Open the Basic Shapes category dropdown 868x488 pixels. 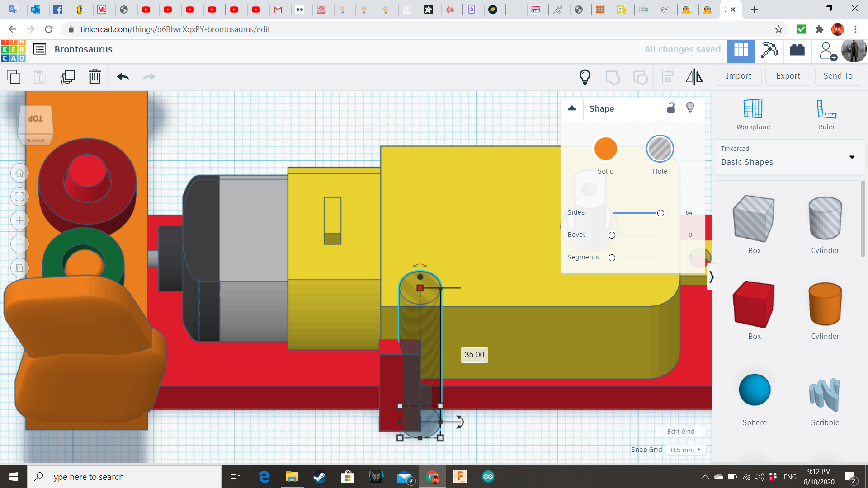pyautogui.click(x=789, y=157)
